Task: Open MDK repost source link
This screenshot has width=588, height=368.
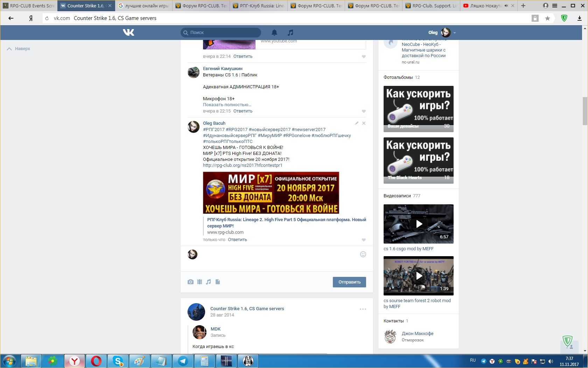Action: pos(216,329)
